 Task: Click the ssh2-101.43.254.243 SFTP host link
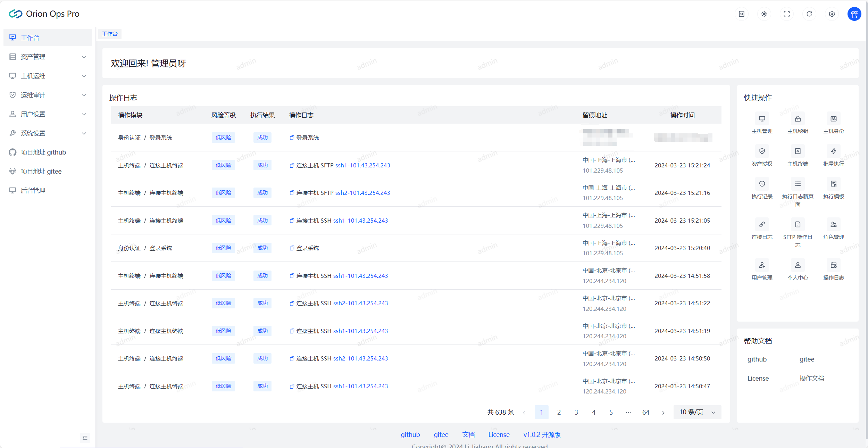(x=362, y=193)
